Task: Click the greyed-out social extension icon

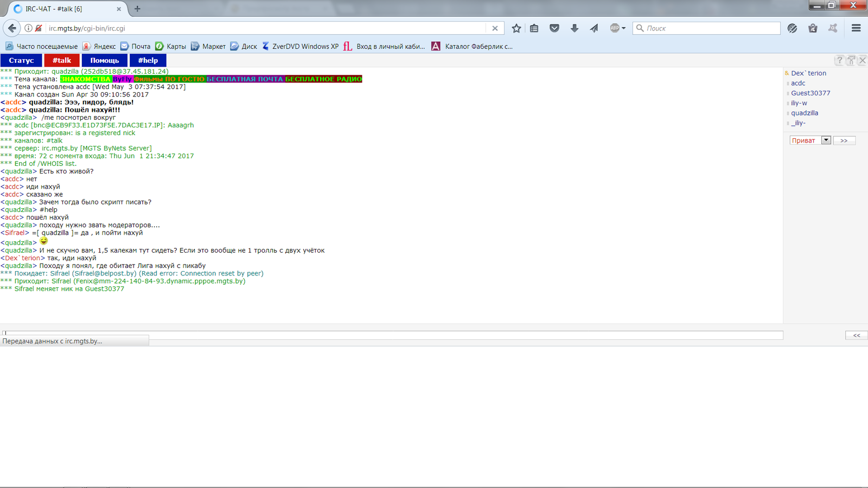Action: pos(833,28)
